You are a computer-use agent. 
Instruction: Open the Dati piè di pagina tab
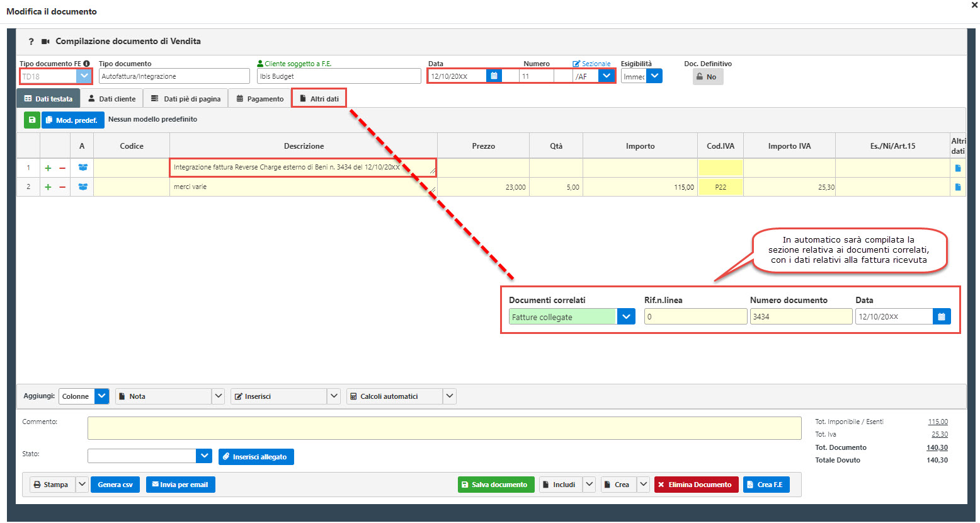click(186, 99)
